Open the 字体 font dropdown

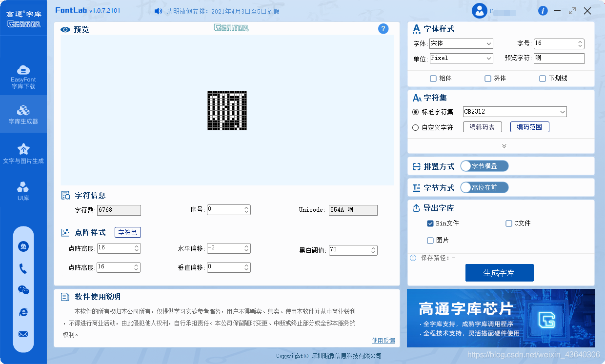click(x=462, y=43)
